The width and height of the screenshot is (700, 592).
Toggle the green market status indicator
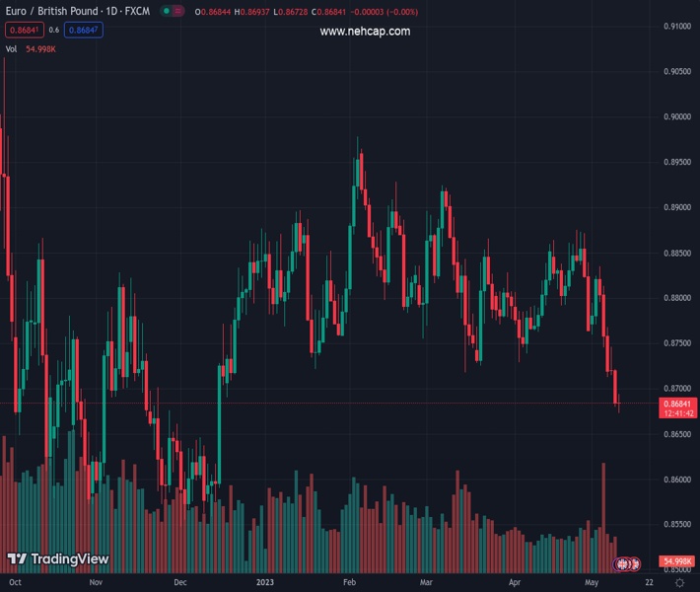[x=169, y=11]
